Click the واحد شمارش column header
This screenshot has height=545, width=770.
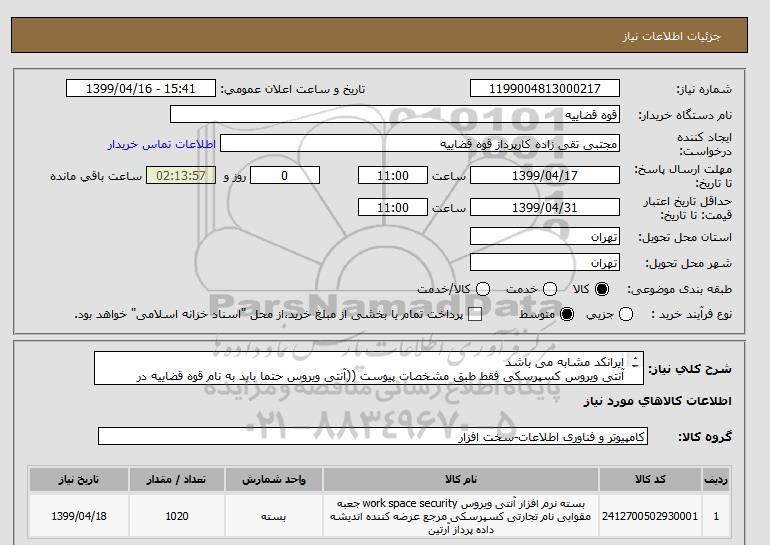[x=274, y=479]
